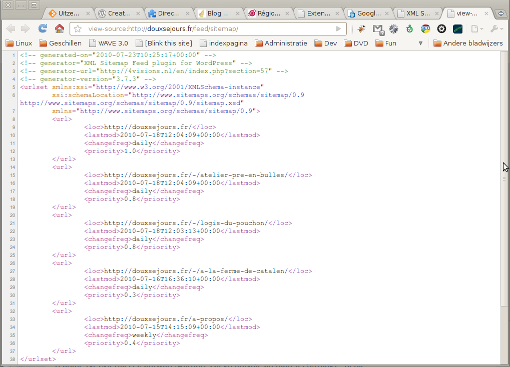Open the mail checker extension icon
510x367 pixels.
378,29
